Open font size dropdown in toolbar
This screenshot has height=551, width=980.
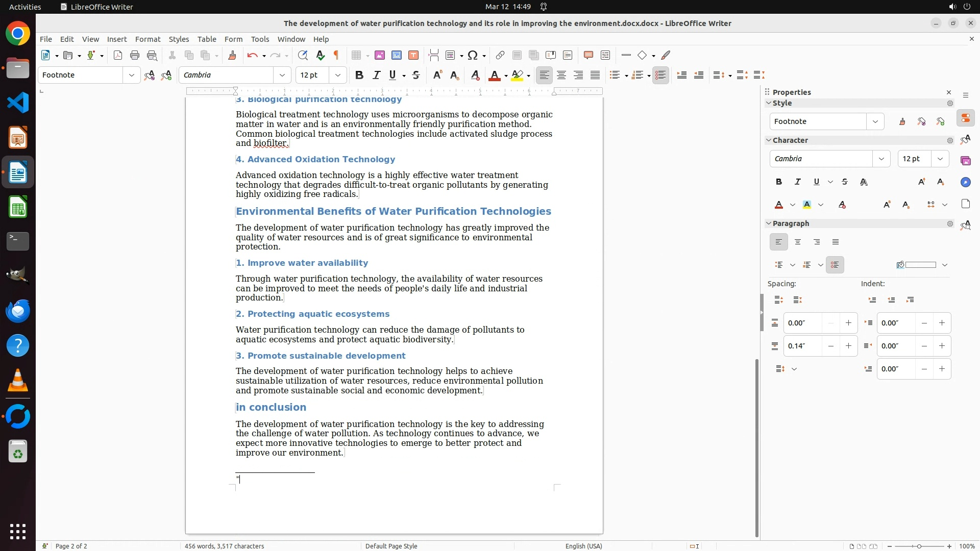click(338, 75)
